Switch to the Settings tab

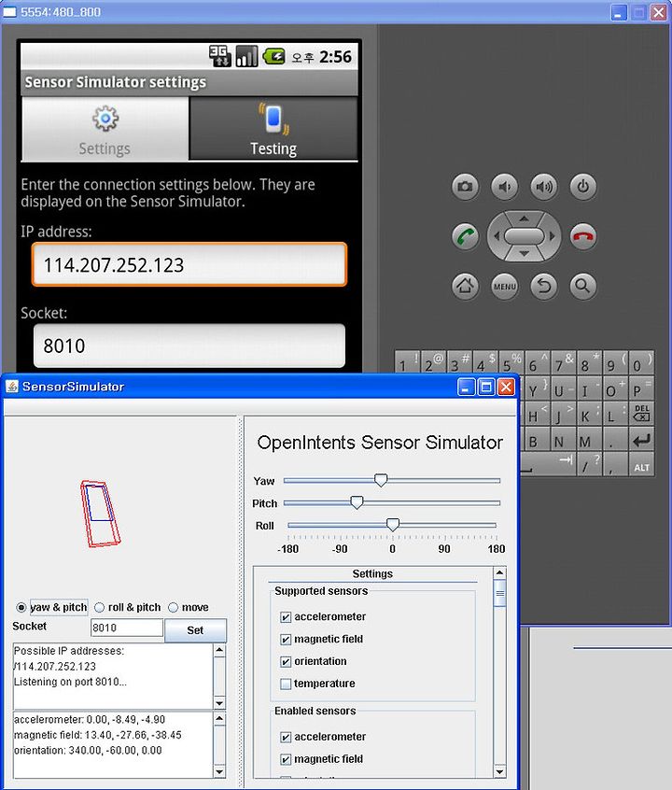105,129
